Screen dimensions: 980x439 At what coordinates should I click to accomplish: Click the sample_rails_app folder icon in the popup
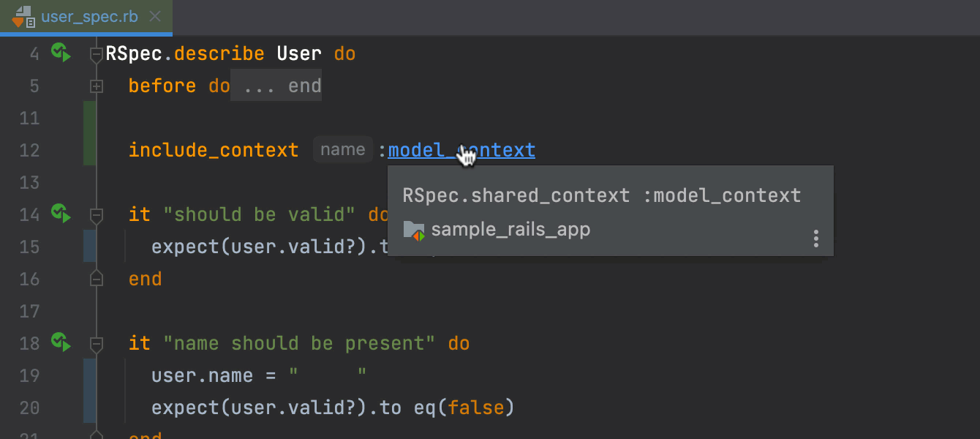(x=414, y=230)
